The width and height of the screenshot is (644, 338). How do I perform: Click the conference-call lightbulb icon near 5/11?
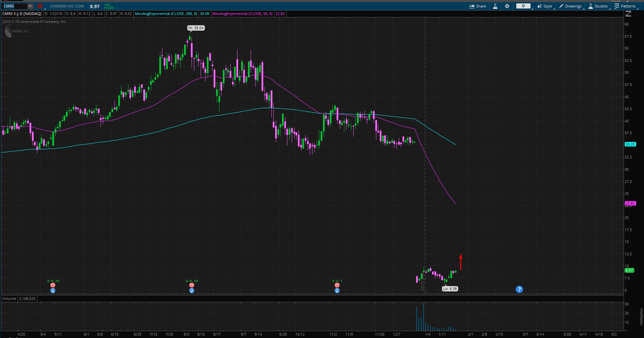point(53,290)
